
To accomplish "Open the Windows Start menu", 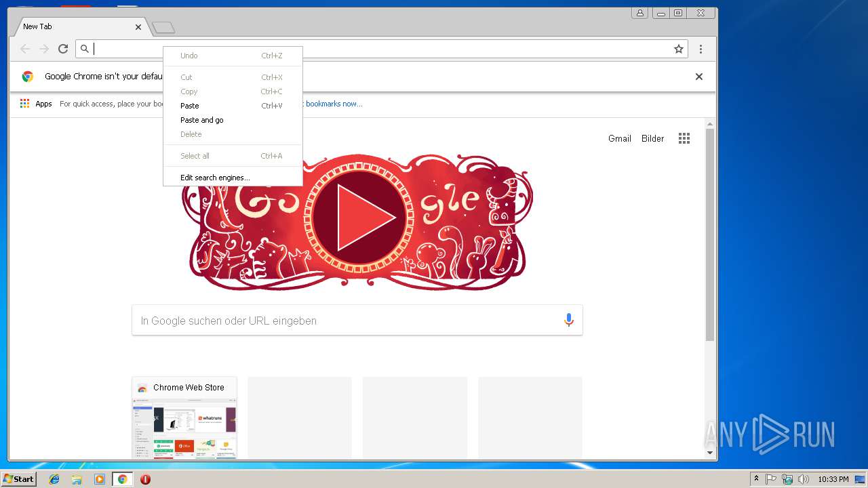I will 18,479.
